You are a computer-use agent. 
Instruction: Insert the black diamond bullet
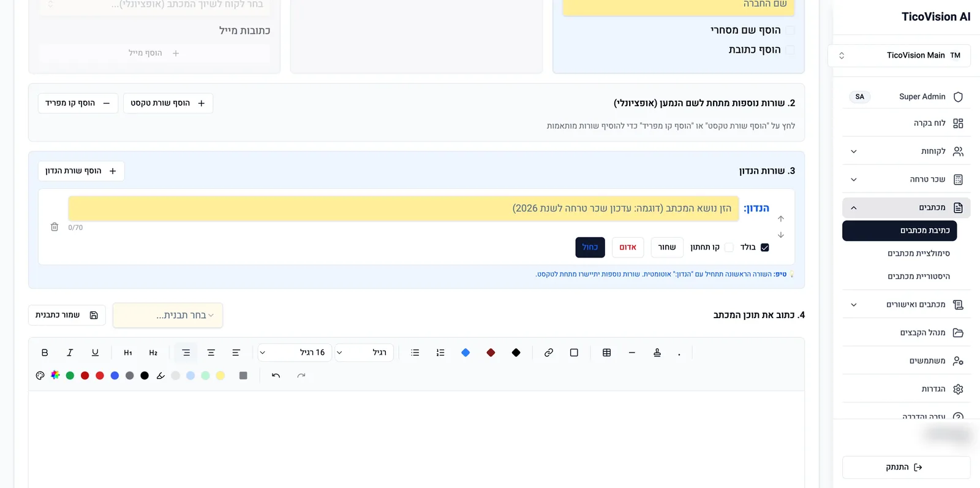pyautogui.click(x=516, y=353)
